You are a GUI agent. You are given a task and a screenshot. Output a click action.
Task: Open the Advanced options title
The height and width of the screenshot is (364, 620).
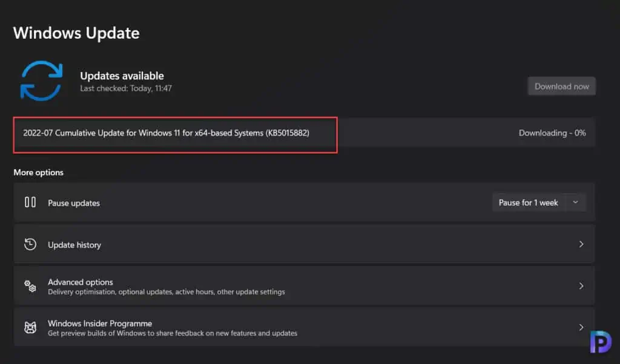click(81, 282)
